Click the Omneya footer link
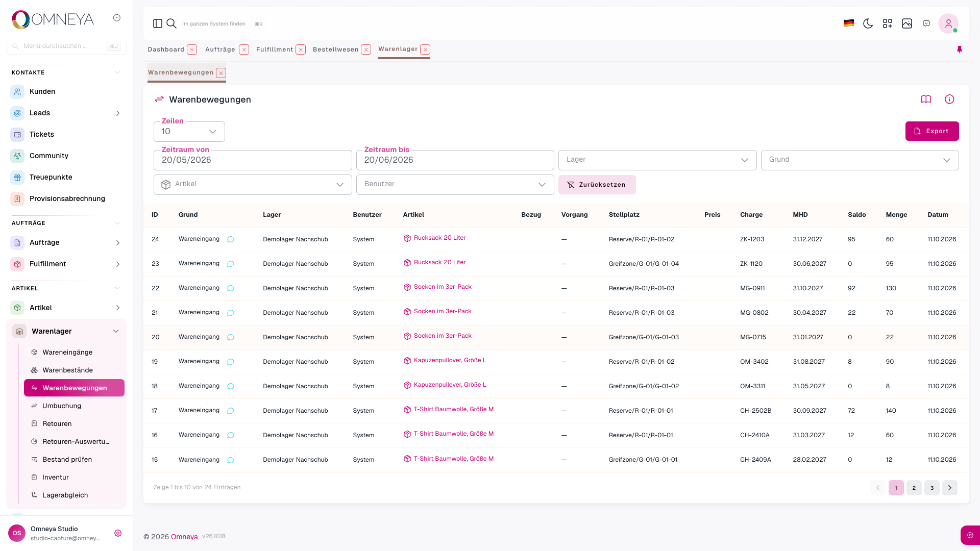The image size is (980, 551). [184, 537]
